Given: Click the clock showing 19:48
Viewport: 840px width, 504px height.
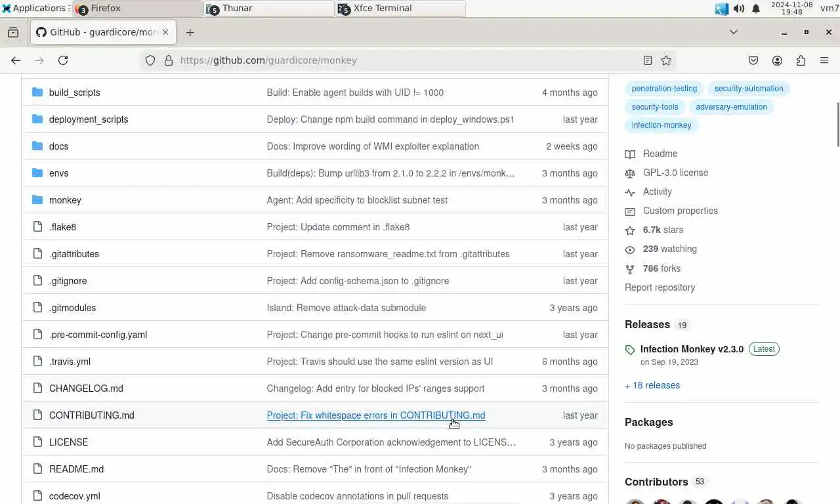Looking at the screenshot, I should click(x=791, y=9).
